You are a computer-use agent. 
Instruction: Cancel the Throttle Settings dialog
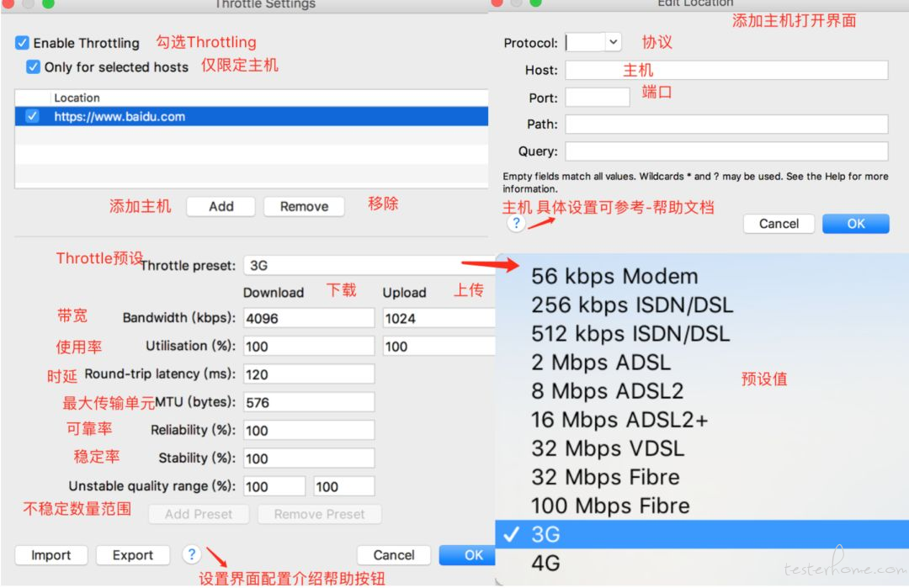point(394,555)
